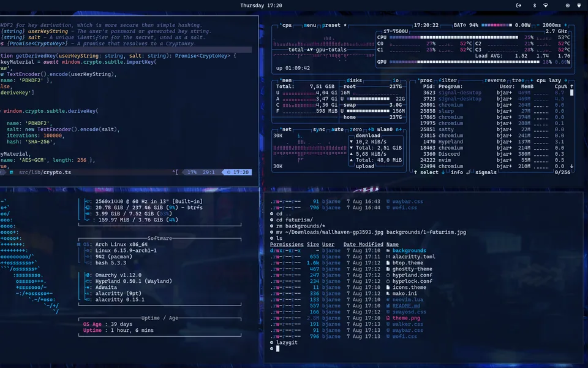Click the markdown icon beside README.md

pos(388,305)
